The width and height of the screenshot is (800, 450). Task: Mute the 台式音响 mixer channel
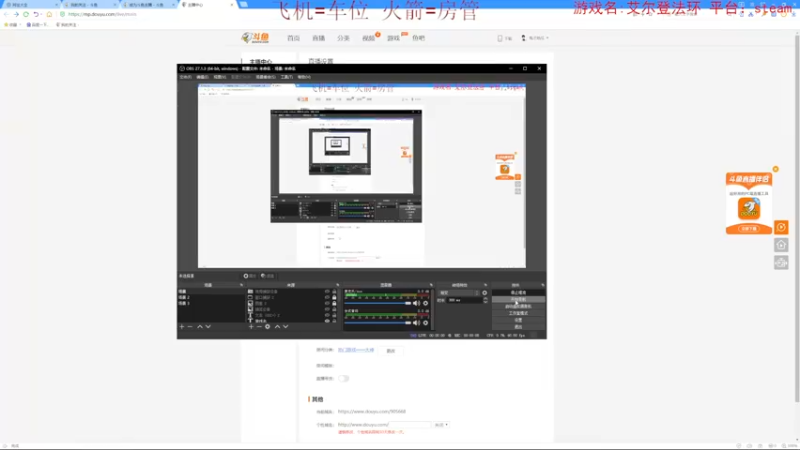(416, 322)
